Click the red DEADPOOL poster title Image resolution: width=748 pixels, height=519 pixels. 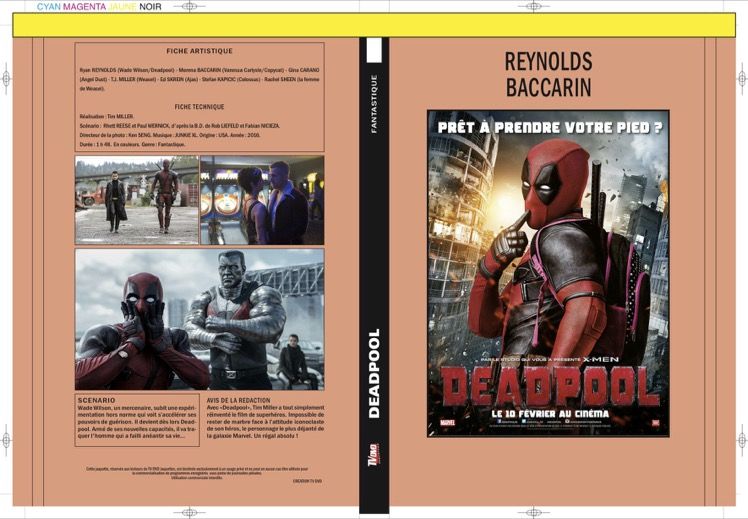pos(550,386)
